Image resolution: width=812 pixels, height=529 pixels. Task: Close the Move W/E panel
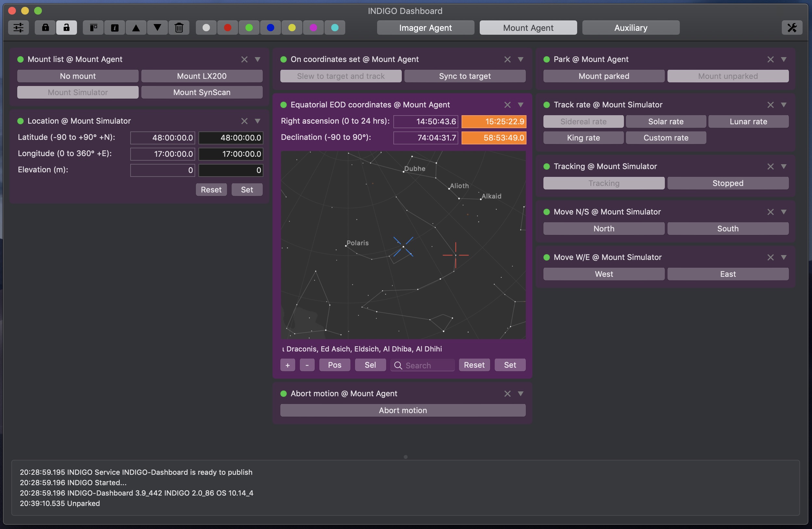770,257
